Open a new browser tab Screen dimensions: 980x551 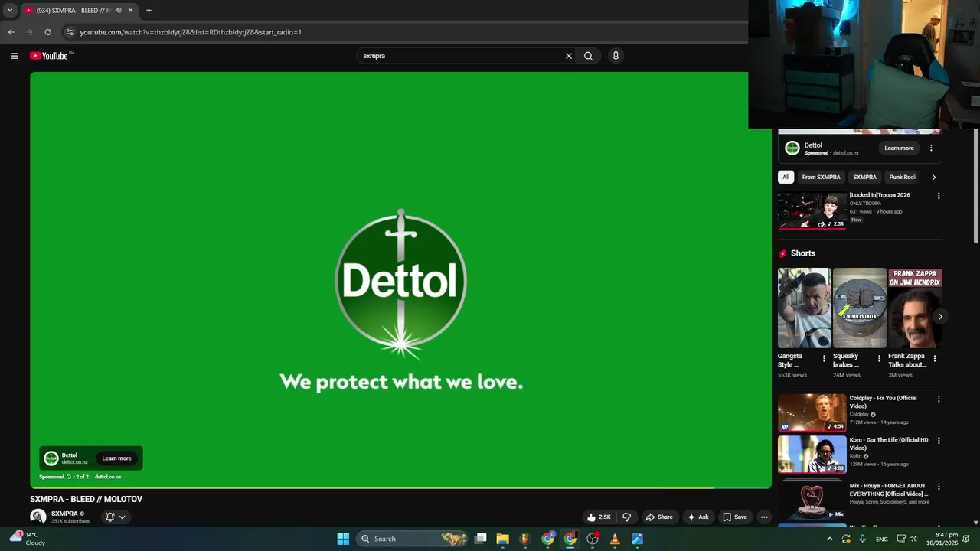(x=149, y=11)
